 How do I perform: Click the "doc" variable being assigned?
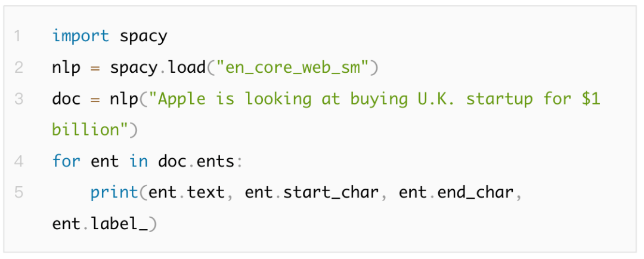(x=66, y=98)
